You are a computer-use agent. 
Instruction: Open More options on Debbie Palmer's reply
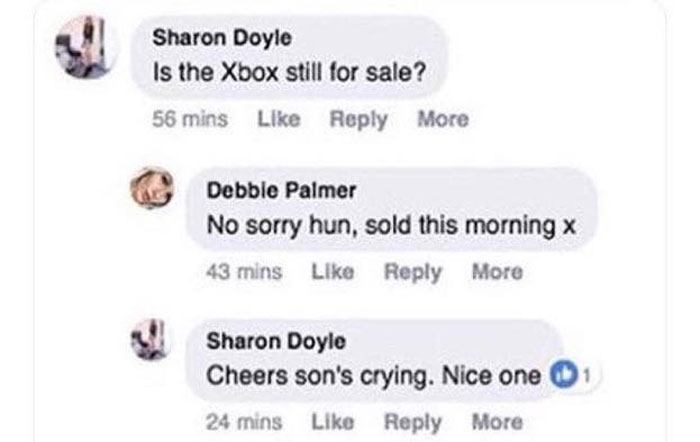pyautogui.click(x=497, y=271)
